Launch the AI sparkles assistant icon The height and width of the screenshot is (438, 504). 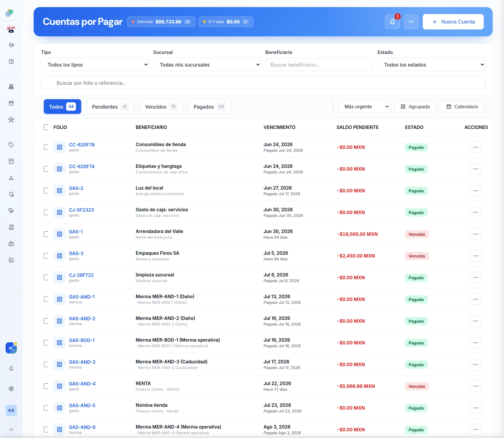click(11, 348)
